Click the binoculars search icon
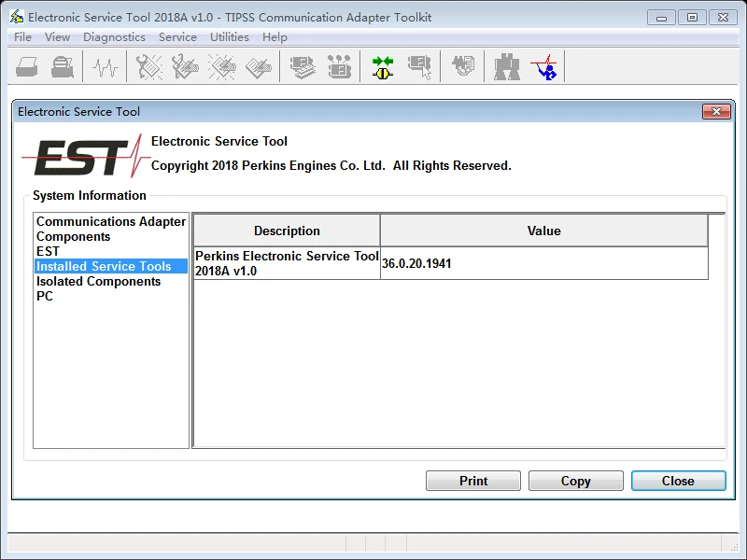The image size is (747, 560). [507, 66]
